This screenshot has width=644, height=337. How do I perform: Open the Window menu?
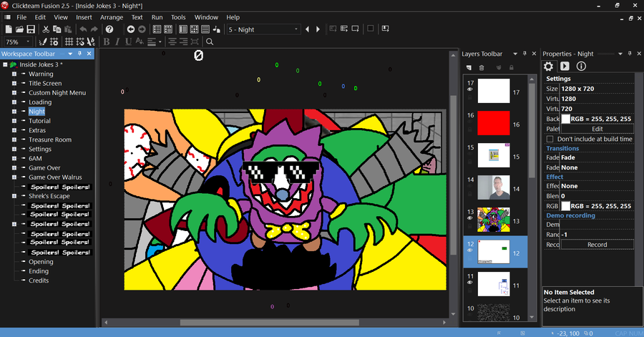206,17
